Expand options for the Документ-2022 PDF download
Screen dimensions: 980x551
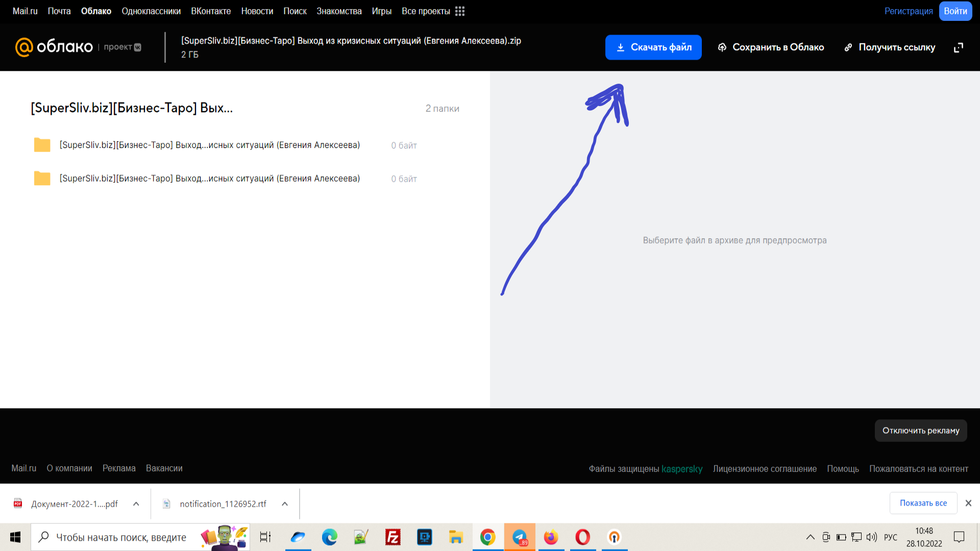coord(136,504)
